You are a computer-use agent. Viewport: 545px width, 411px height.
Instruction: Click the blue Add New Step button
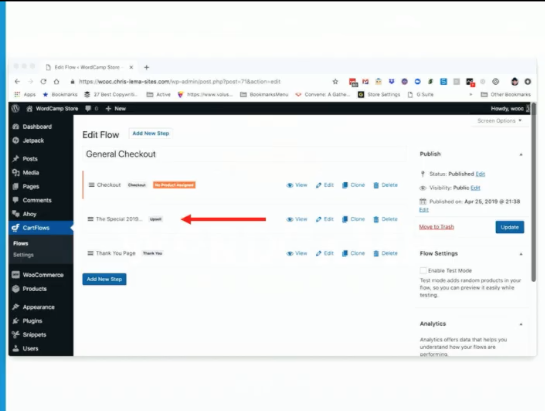coord(104,279)
